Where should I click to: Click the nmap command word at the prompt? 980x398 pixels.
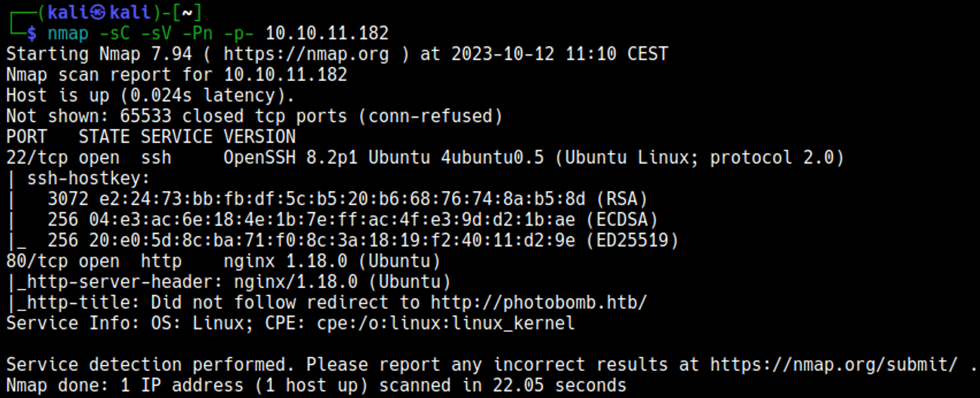68,33
